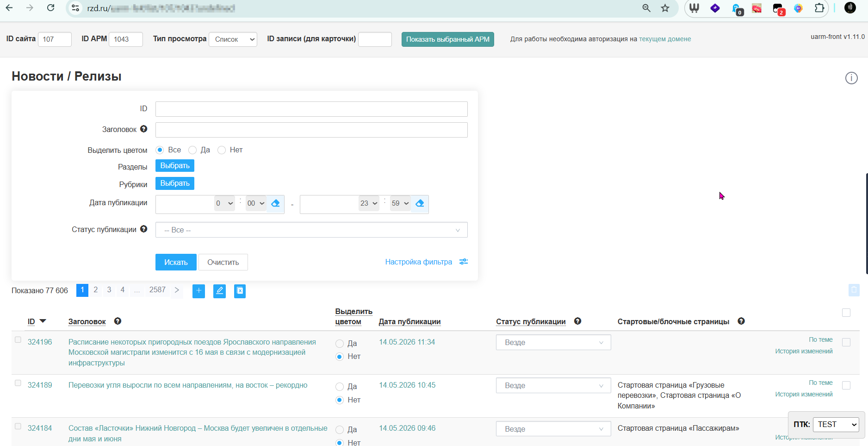Click the zoom magnifier icon in address bar
Image resolution: width=868 pixels, height=446 pixels.
[x=646, y=8]
